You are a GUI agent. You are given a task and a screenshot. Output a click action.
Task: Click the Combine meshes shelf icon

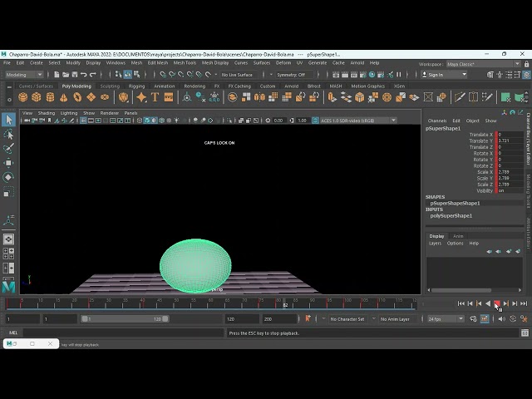click(x=233, y=97)
